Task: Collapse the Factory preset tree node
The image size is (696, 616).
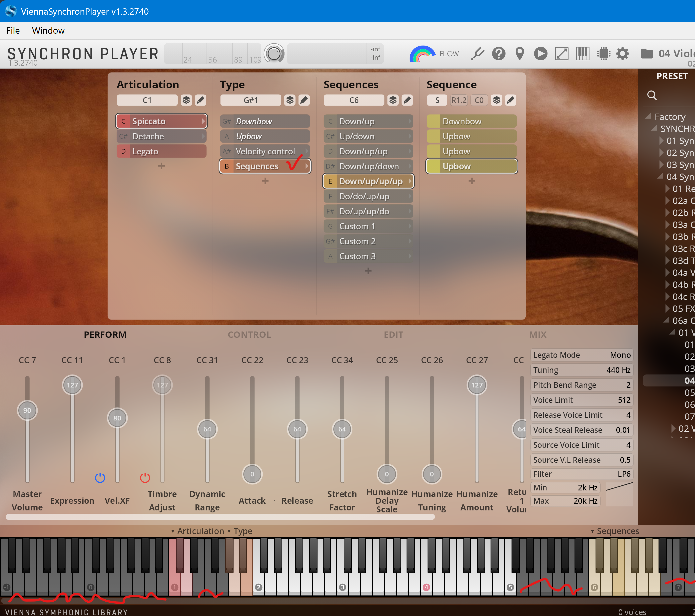Action: click(x=649, y=116)
